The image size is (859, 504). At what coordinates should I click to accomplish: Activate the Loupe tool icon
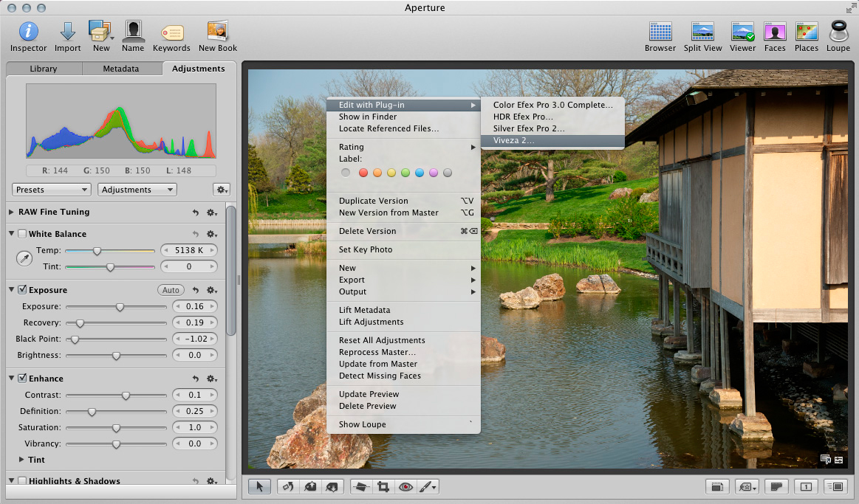[x=838, y=31]
